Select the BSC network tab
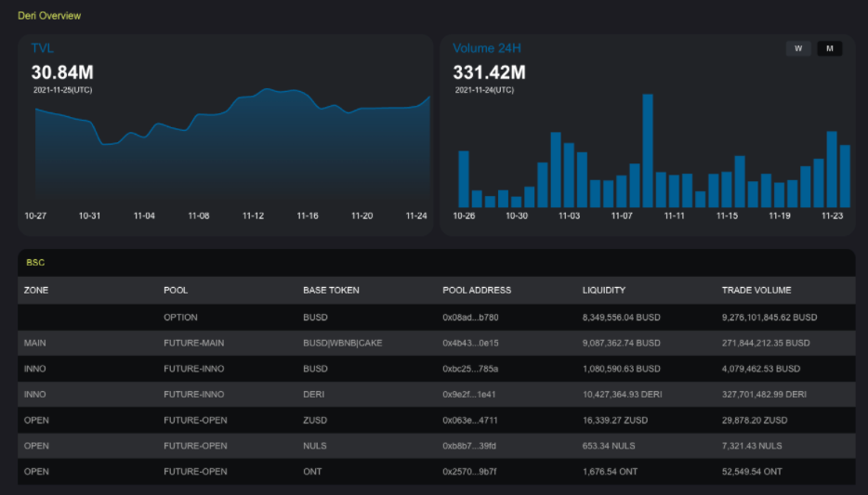The width and height of the screenshot is (868, 495). [35, 263]
